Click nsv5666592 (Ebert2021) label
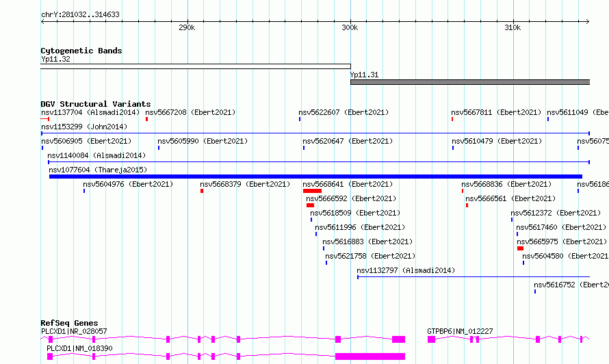Image resolution: width=609 pixels, height=364 pixels. [351, 198]
